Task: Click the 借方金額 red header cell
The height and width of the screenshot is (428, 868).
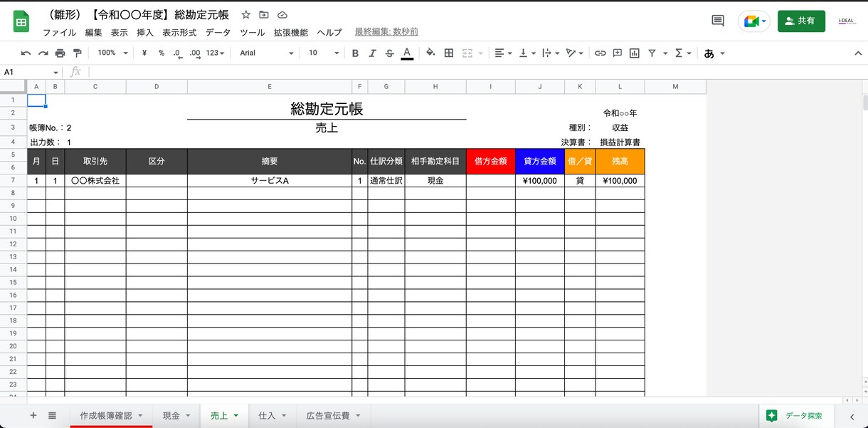Action: point(491,162)
